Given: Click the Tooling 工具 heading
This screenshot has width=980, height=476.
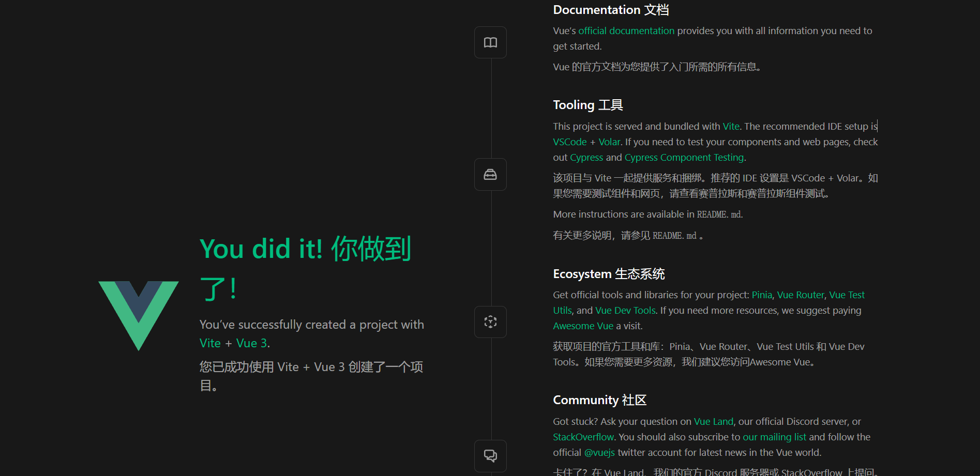Looking at the screenshot, I should (588, 105).
